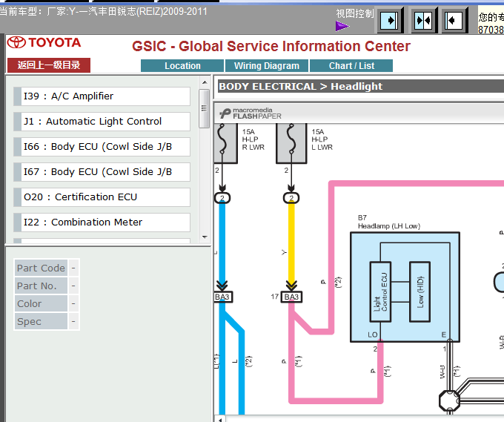Image resolution: width=504 pixels, height=422 pixels.
Task: Click the diagram horizontal scroll-left arrow
Action: tap(221, 420)
